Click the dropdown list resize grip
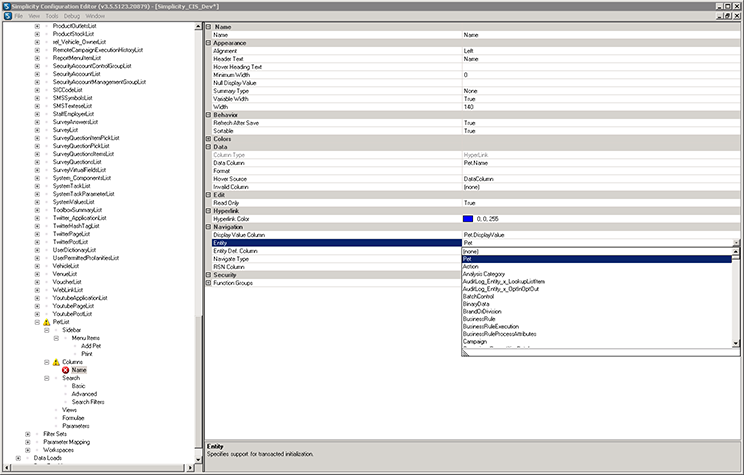This screenshot has width=744, height=475. (465, 352)
